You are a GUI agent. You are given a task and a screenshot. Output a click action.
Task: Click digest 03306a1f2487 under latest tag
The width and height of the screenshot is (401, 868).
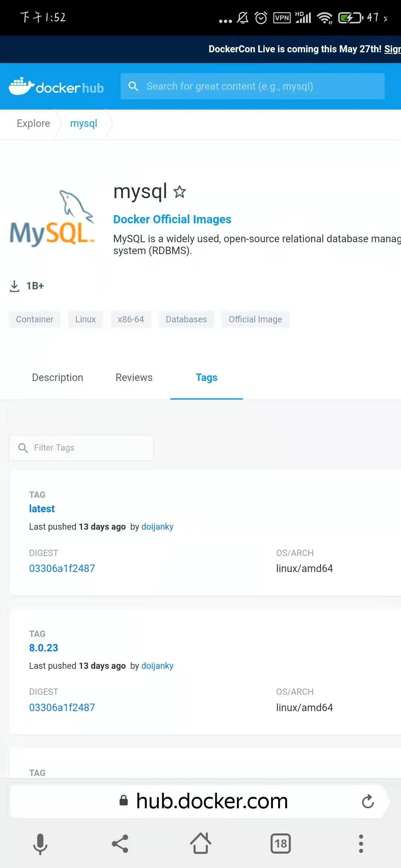click(x=62, y=568)
